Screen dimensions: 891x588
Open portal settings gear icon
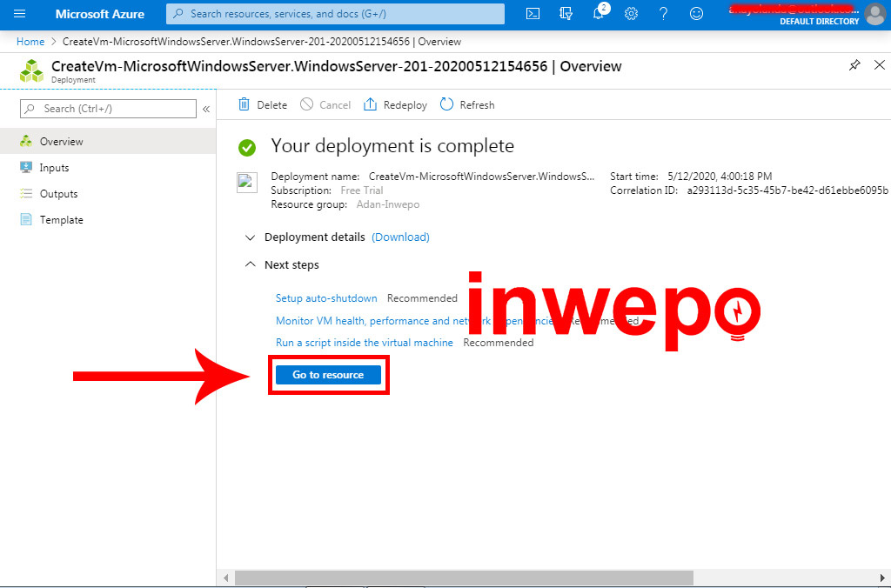click(631, 14)
